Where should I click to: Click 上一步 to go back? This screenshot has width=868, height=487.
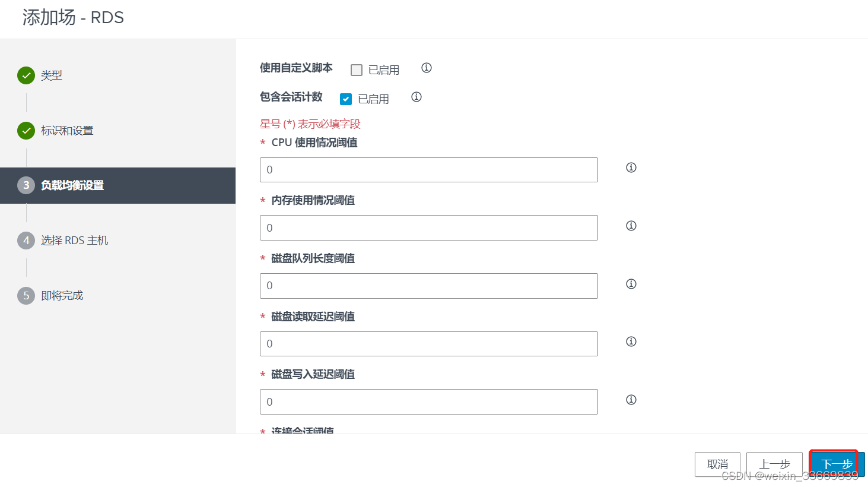[774, 464]
